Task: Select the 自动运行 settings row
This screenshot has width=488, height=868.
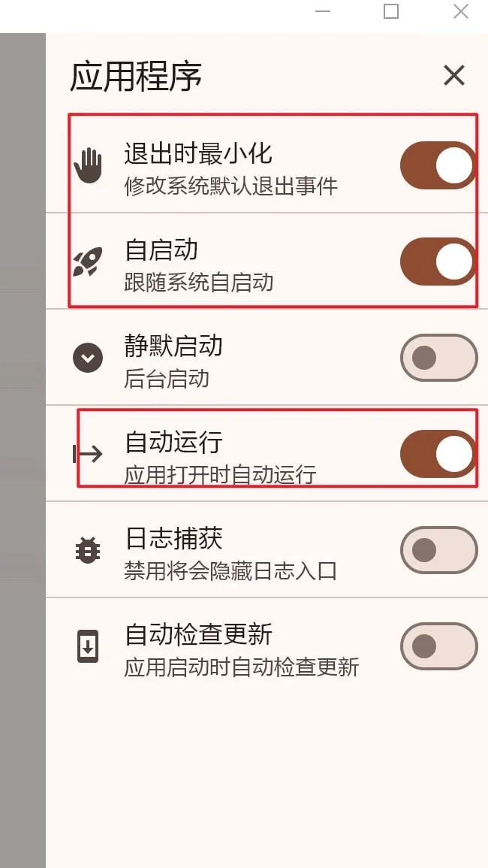Action: pos(225,452)
